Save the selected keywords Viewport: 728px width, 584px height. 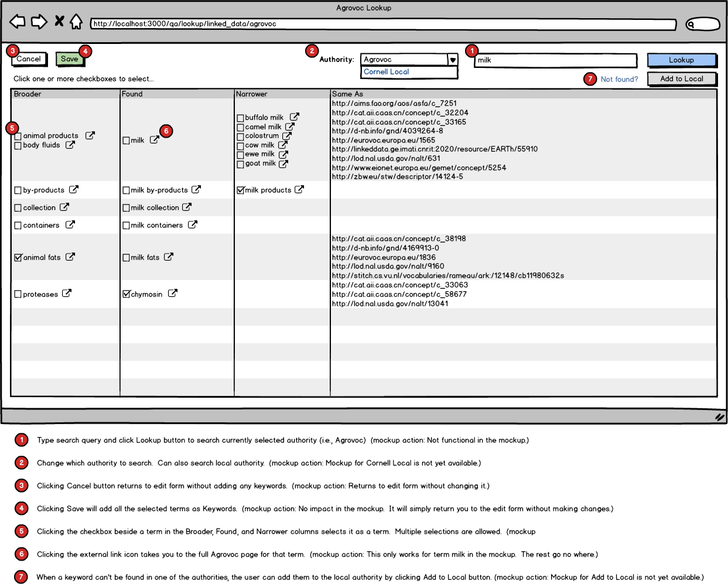(x=70, y=59)
